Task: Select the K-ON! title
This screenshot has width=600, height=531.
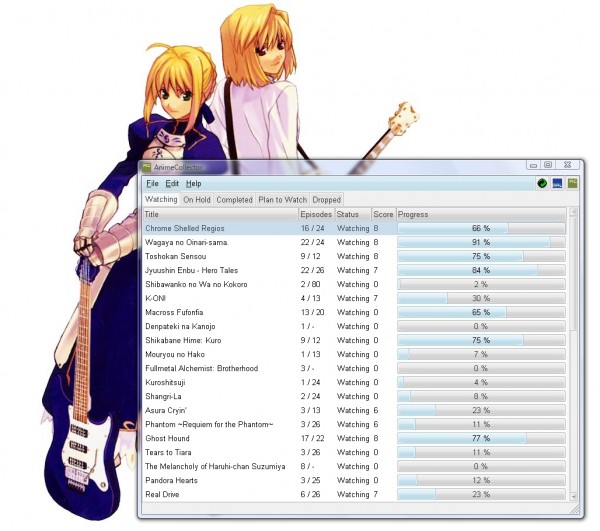Action: (155, 298)
